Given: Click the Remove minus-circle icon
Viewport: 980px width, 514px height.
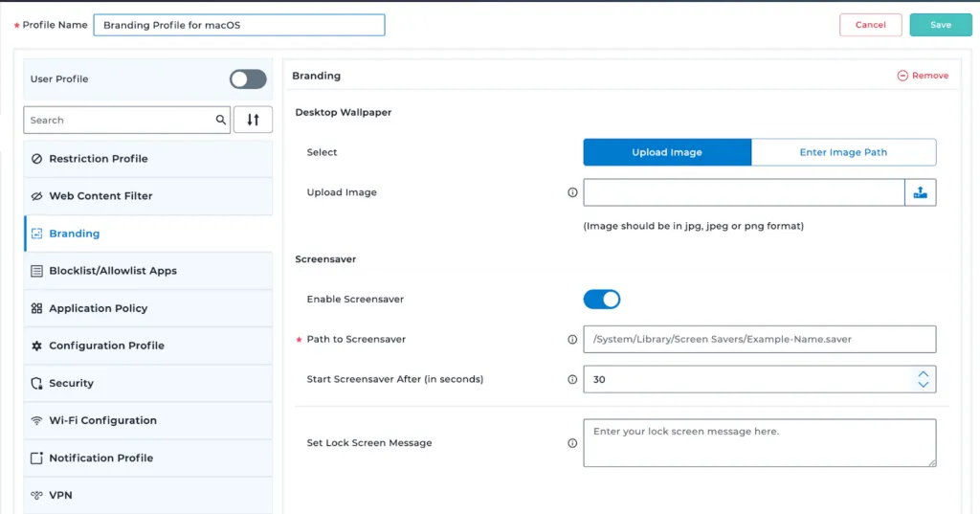Looking at the screenshot, I should click(x=902, y=76).
